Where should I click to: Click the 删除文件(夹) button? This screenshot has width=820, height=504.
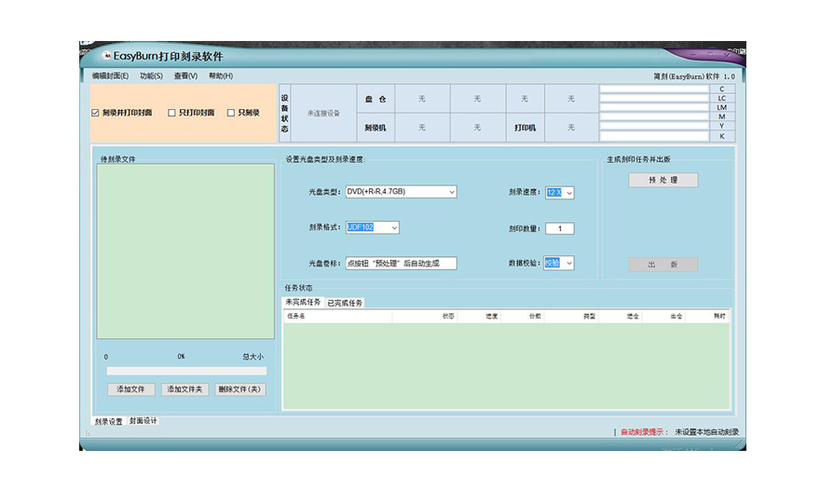click(x=239, y=389)
